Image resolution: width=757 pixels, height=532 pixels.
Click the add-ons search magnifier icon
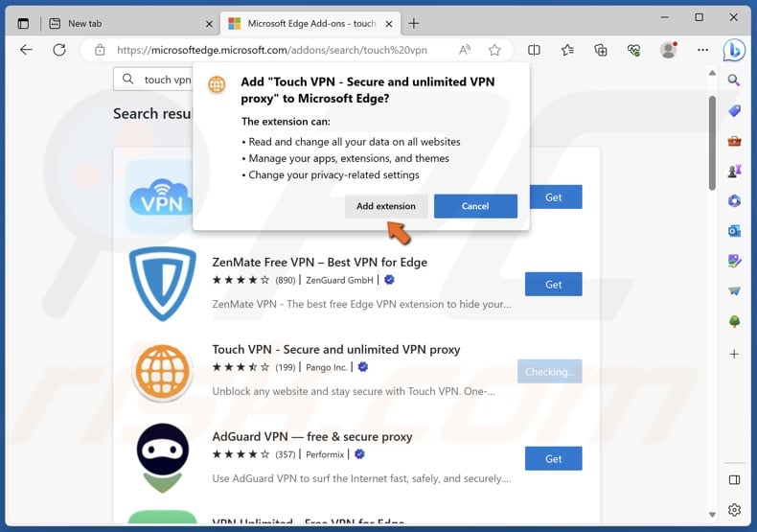[x=128, y=80]
